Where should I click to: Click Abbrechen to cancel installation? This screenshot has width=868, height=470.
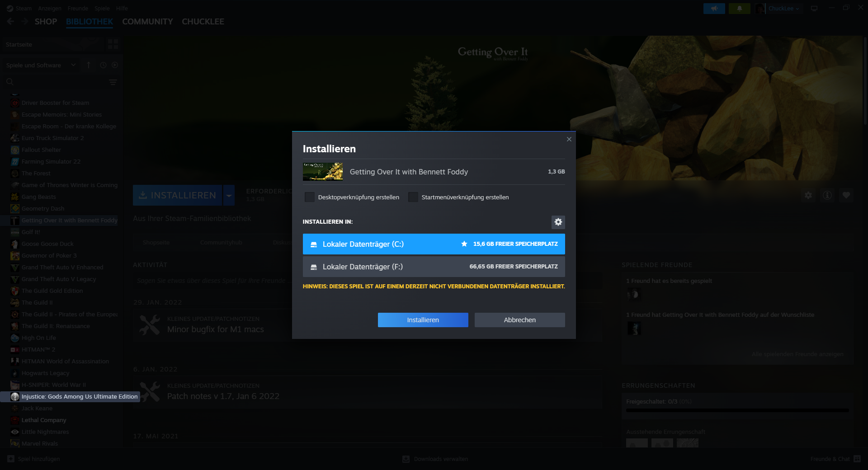tap(520, 320)
